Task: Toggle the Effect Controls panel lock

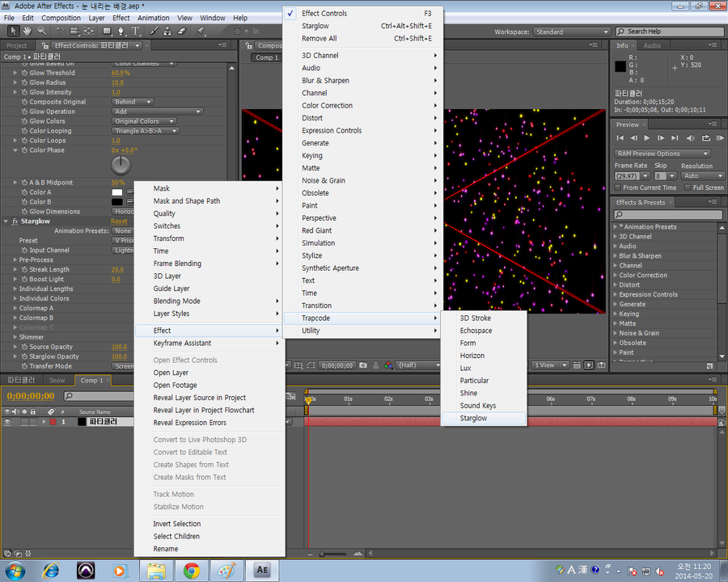Action: (45, 45)
